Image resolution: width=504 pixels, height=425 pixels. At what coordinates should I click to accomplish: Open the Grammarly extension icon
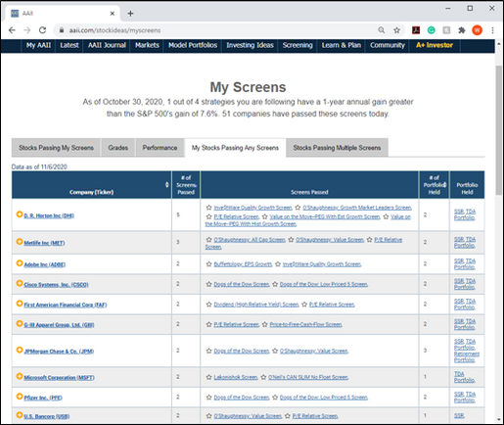click(432, 30)
